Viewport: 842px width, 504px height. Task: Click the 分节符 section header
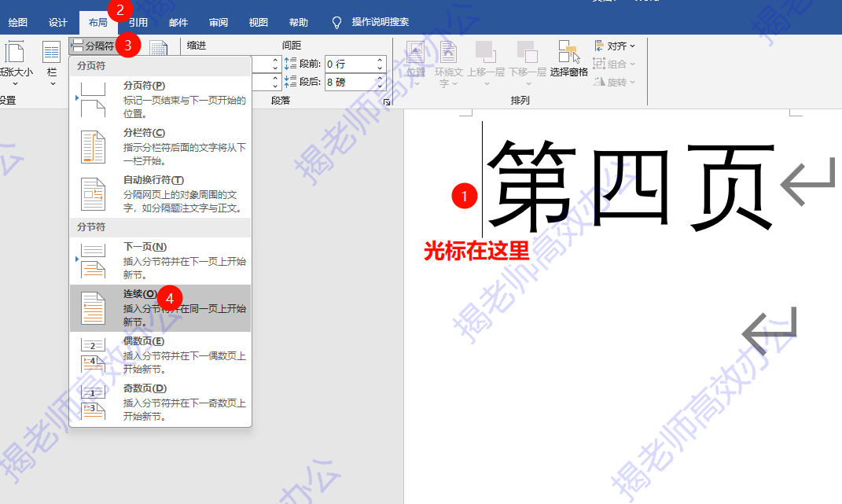pos(90,227)
